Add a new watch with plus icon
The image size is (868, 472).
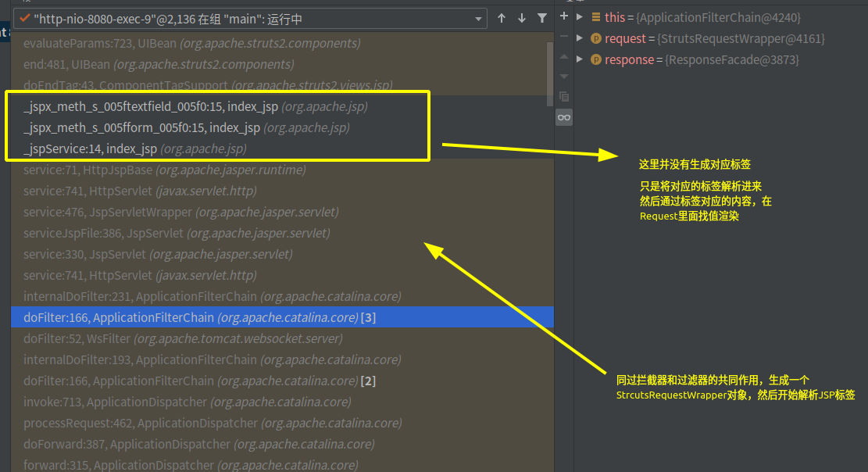point(564,16)
